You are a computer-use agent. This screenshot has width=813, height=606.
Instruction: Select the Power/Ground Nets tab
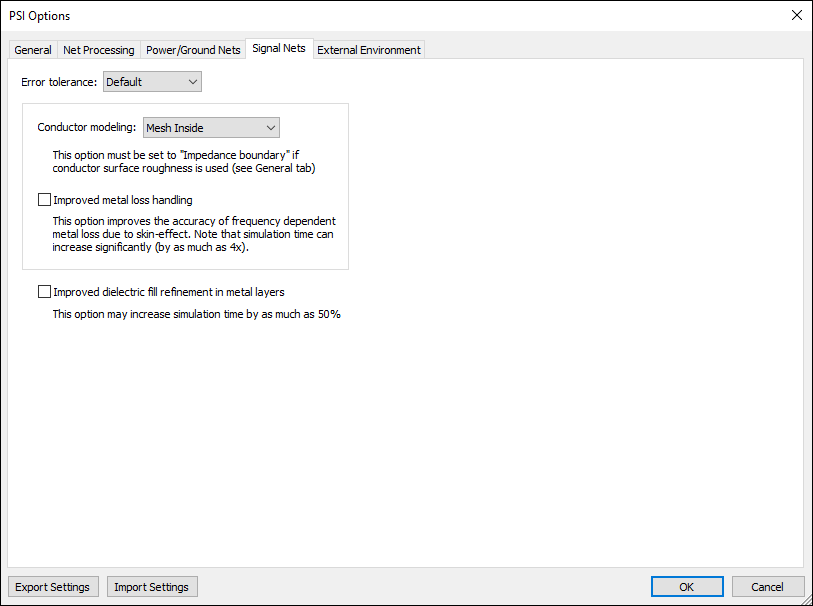(x=193, y=50)
